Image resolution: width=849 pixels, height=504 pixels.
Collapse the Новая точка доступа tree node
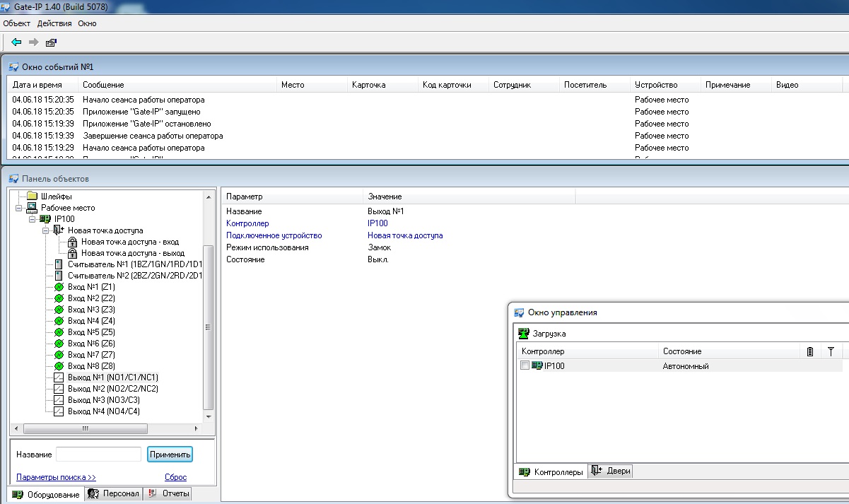(x=46, y=230)
